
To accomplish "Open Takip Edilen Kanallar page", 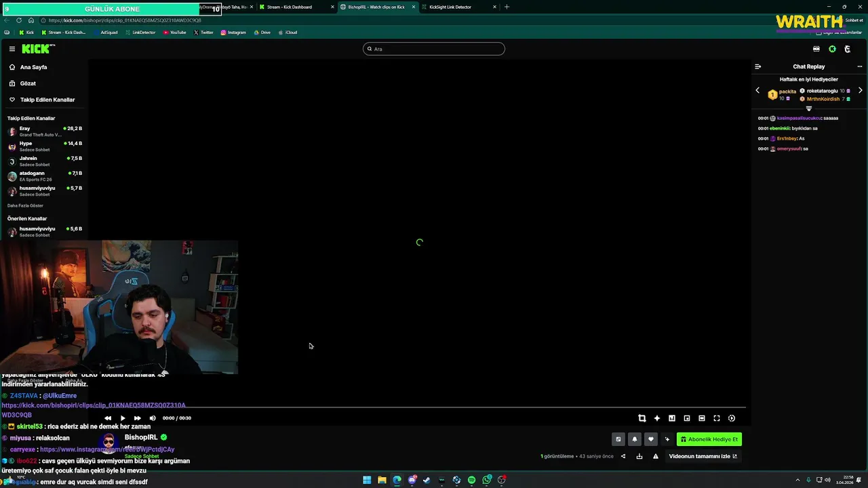I will [47, 100].
